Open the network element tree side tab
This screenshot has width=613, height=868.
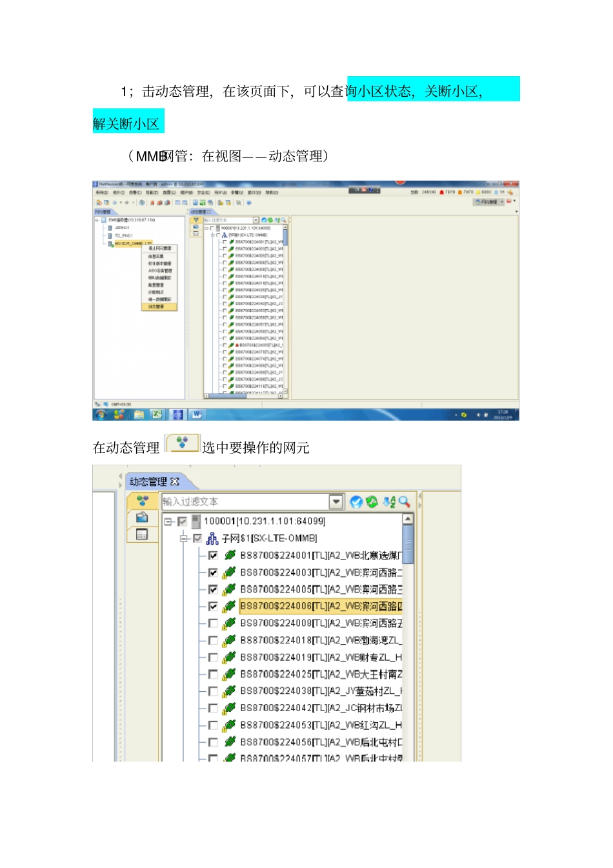pos(143,500)
